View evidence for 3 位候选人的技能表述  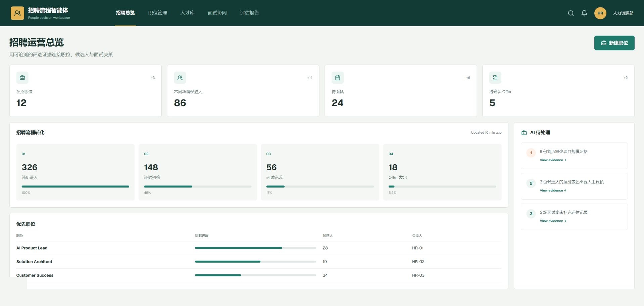553,190
